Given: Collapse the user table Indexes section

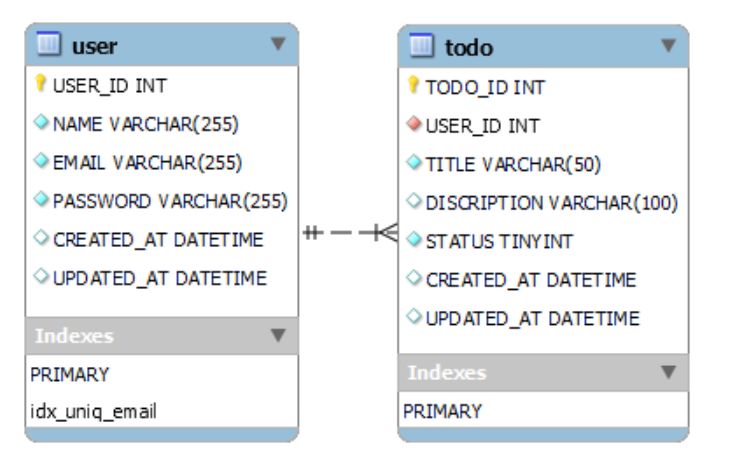Looking at the screenshot, I should (279, 335).
